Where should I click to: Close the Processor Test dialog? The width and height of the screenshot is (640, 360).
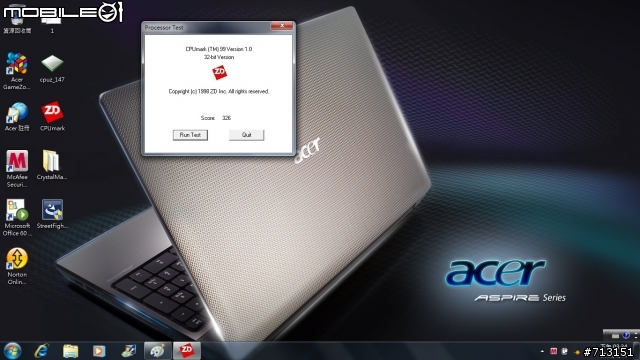pos(282,26)
